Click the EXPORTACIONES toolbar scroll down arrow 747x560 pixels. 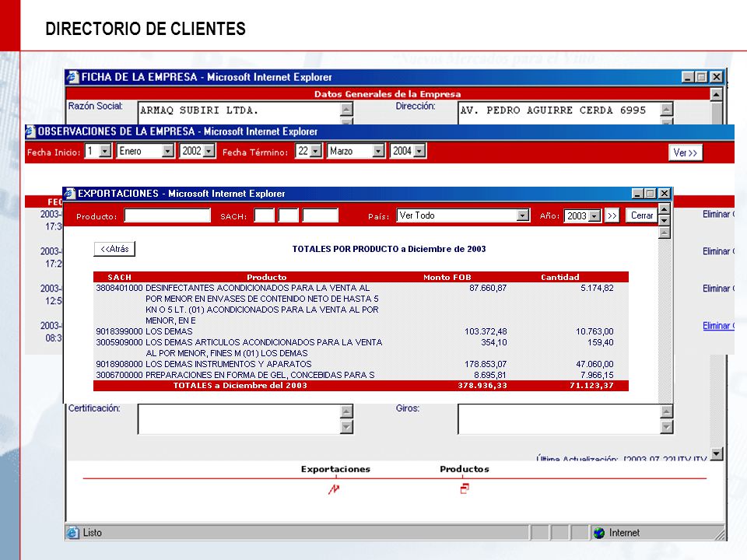664,220
